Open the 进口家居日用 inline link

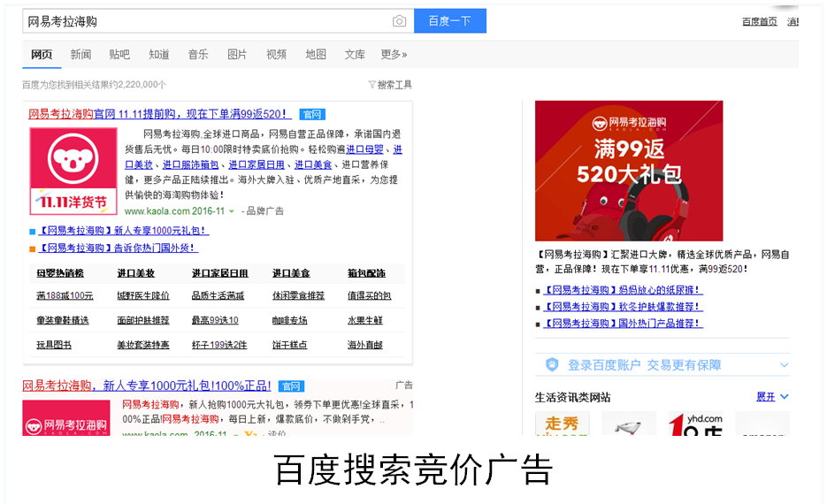pyautogui.click(x=257, y=165)
